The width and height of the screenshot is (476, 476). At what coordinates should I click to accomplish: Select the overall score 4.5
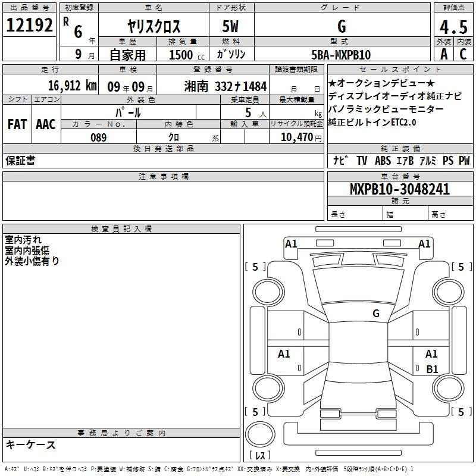tap(453, 27)
